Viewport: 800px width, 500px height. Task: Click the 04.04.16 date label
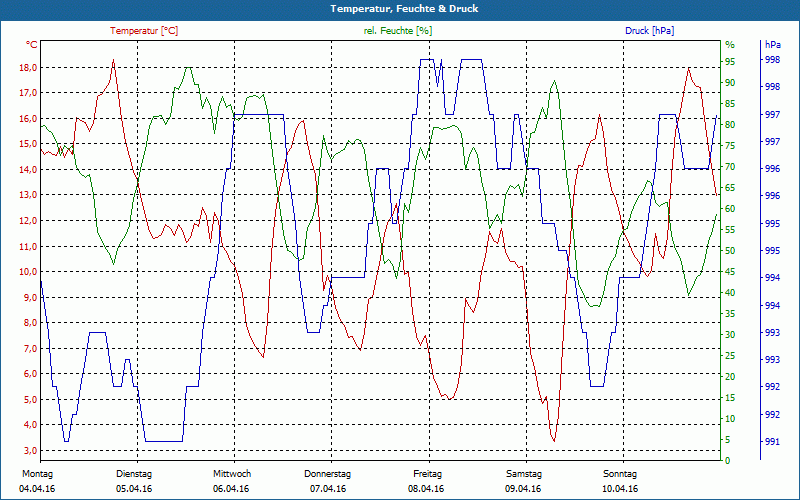click(x=37, y=489)
